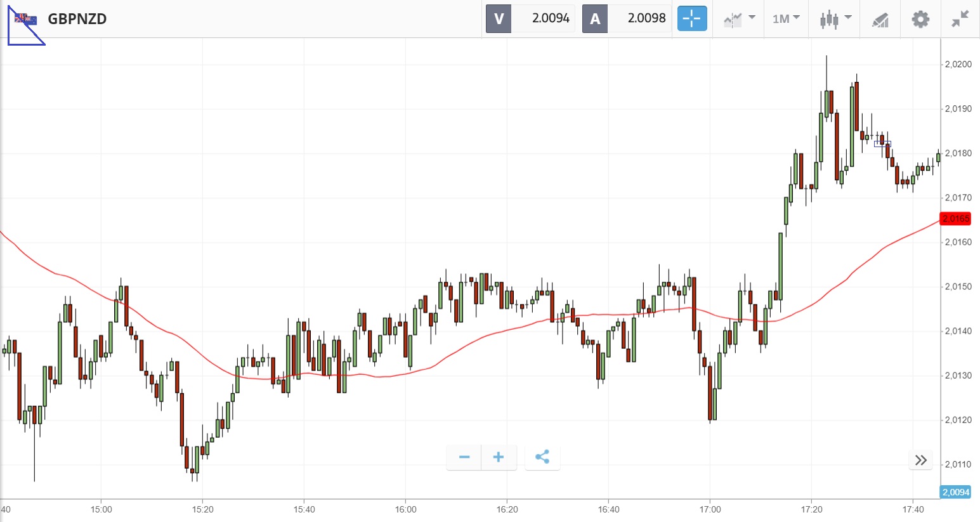Click the red 2.0165 moving average label
The width and height of the screenshot is (980, 522).
955,219
